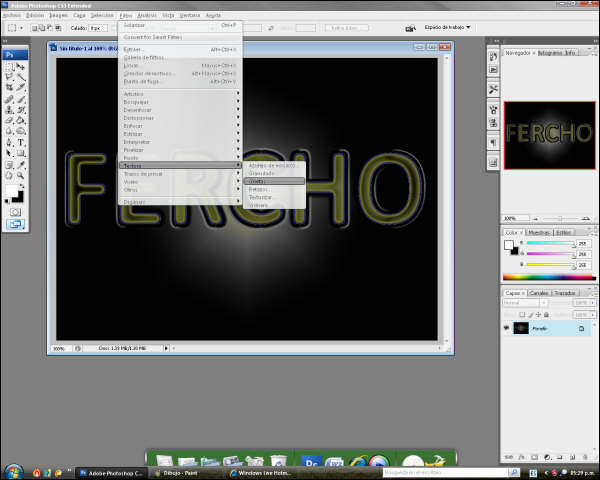
Task: Reset default foreground and background colors
Action: 7,201
